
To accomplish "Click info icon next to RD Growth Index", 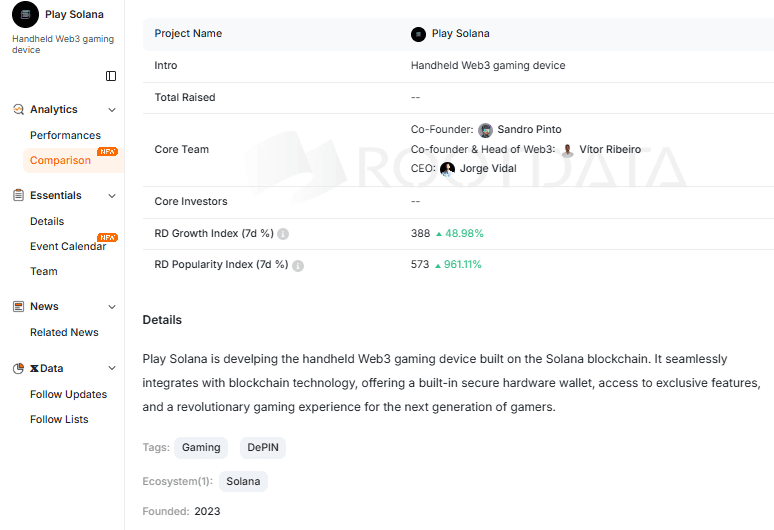I will pos(283,234).
